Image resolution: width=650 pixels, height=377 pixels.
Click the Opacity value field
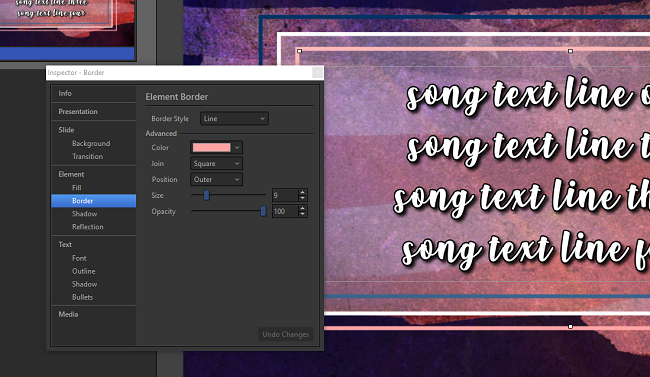pyautogui.click(x=285, y=212)
